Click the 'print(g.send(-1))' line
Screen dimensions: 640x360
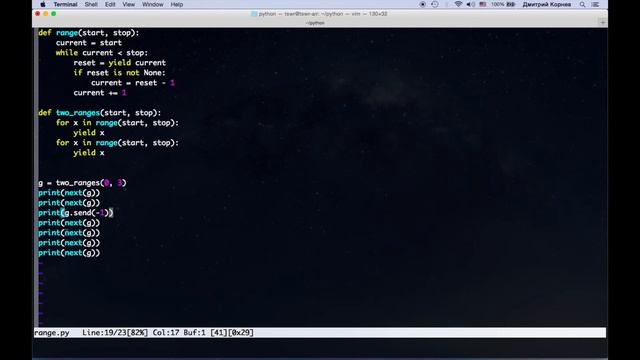(x=76, y=213)
